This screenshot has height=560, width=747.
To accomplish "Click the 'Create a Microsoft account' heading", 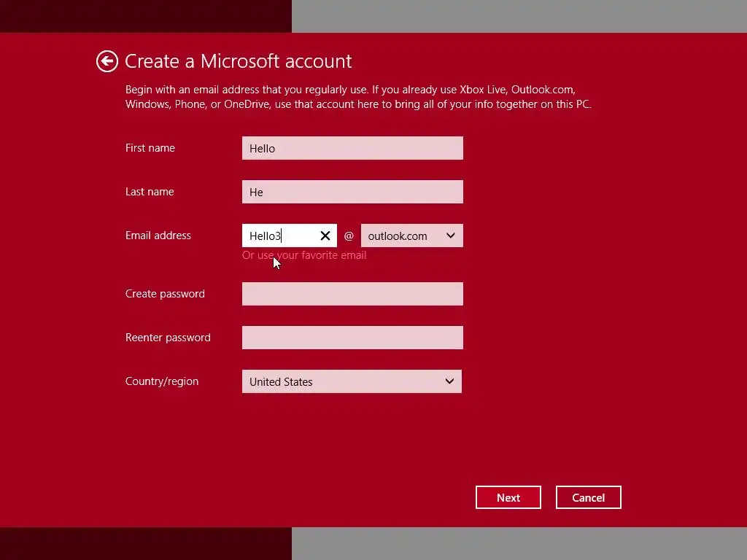I will pyautogui.click(x=239, y=61).
